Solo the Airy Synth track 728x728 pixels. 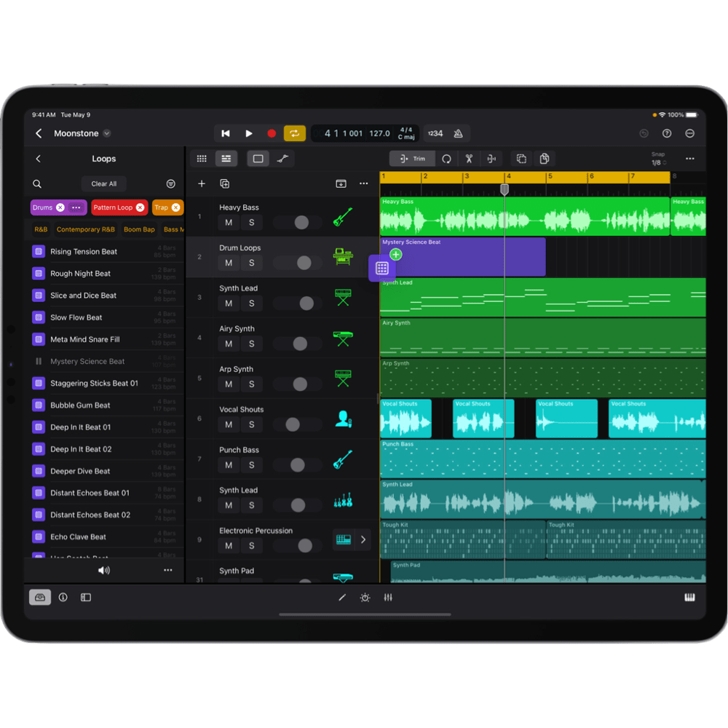click(x=251, y=344)
